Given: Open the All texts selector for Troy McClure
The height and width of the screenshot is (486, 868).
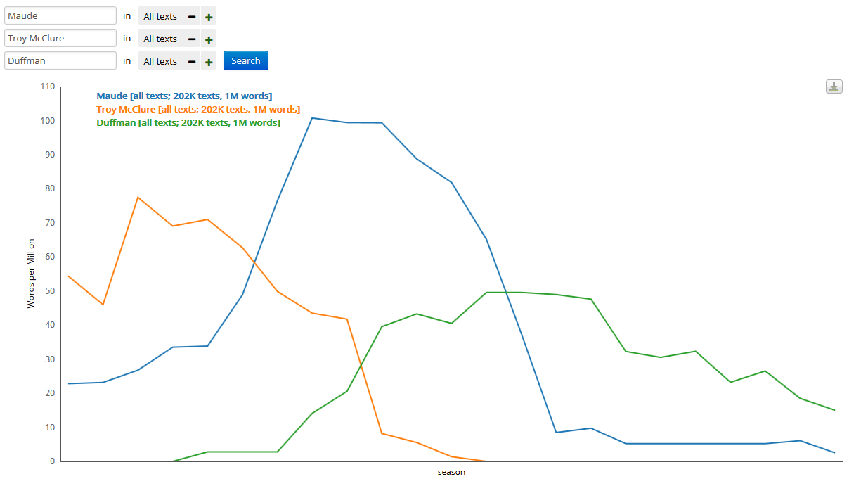Looking at the screenshot, I should 160,39.
